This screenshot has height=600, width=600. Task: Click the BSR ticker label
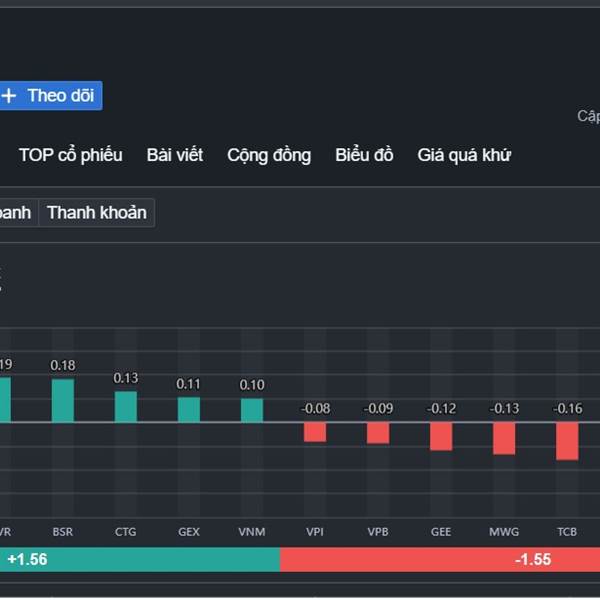coord(62,532)
